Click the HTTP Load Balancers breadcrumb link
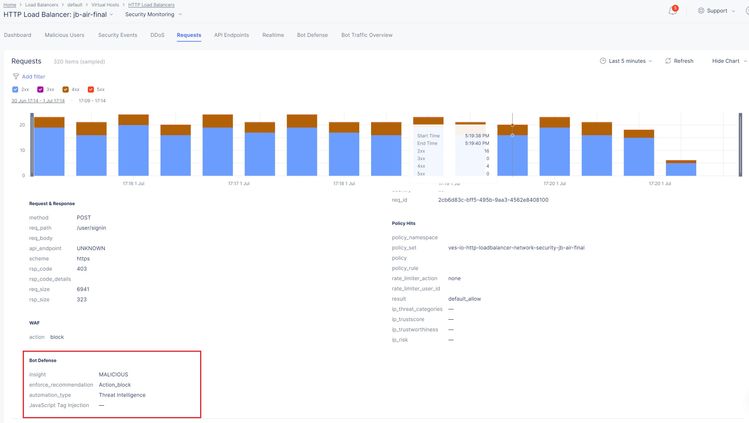Viewport: 749px width, 423px height. pos(149,5)
